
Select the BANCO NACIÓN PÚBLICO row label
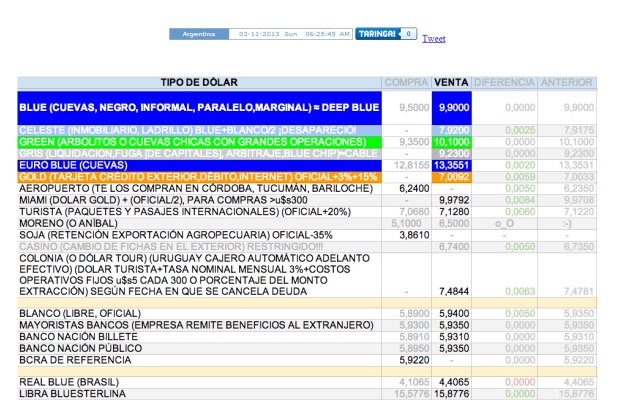click(x=80, y=349)
